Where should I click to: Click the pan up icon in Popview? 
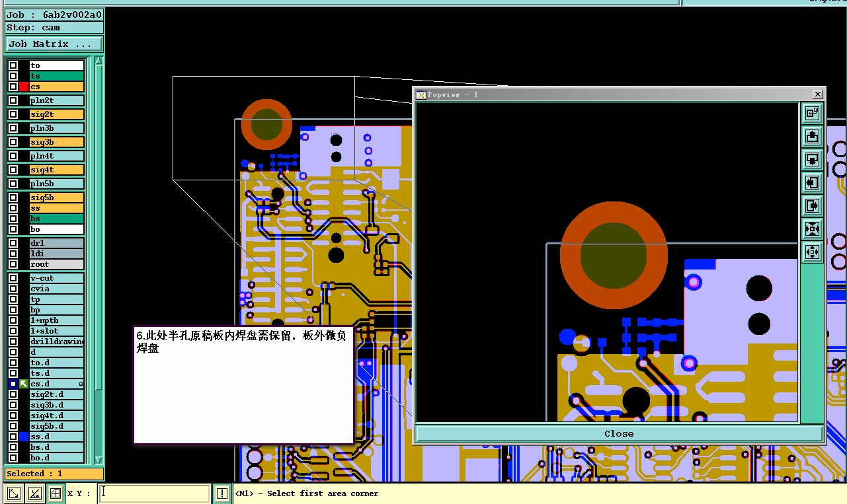(x=812, y=137)
